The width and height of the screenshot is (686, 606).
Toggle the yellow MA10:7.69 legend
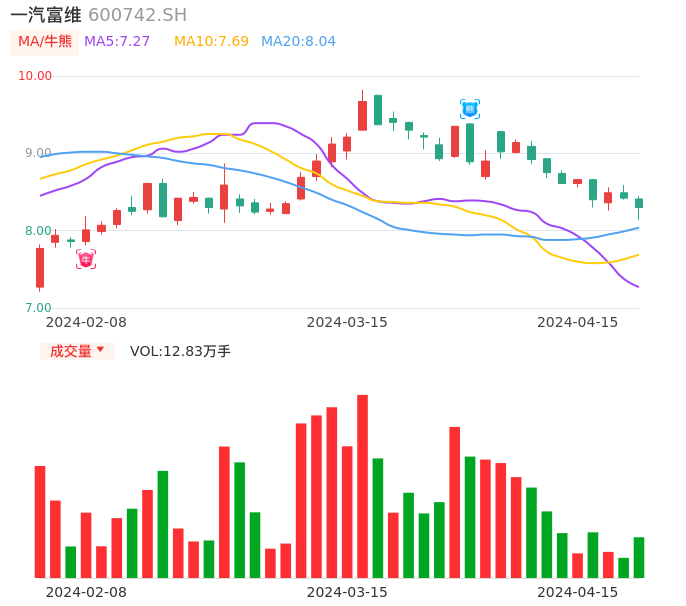click(211, 42)
